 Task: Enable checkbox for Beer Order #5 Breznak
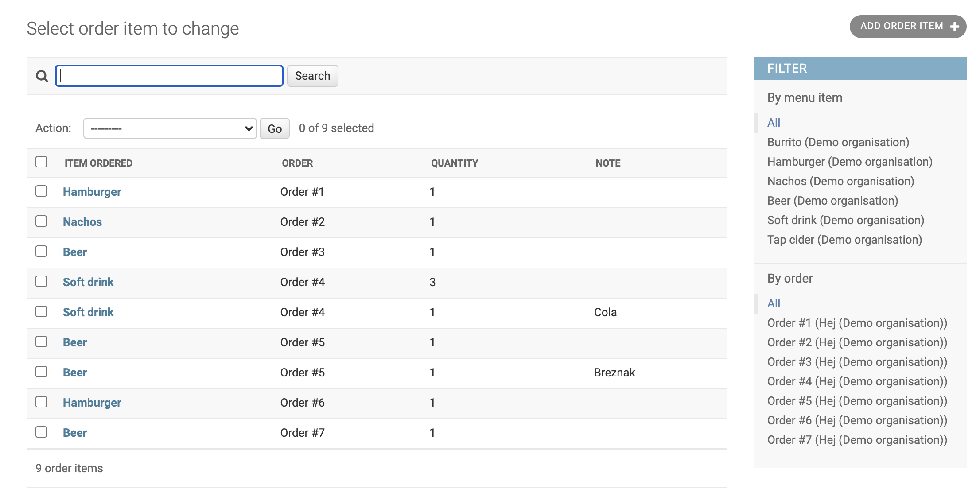click(42, 372)
